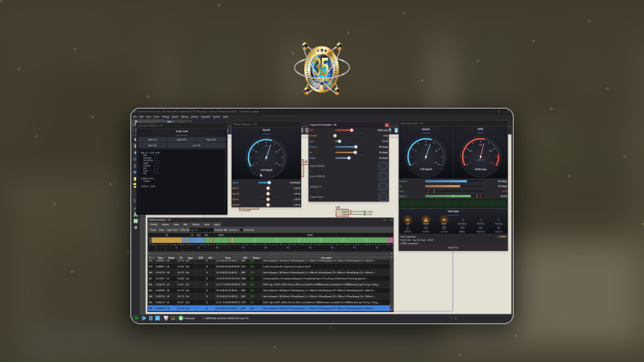
Task: Switch to Monitor tab in CAN Bus Analyzer
Action: [x=196, y=224]
